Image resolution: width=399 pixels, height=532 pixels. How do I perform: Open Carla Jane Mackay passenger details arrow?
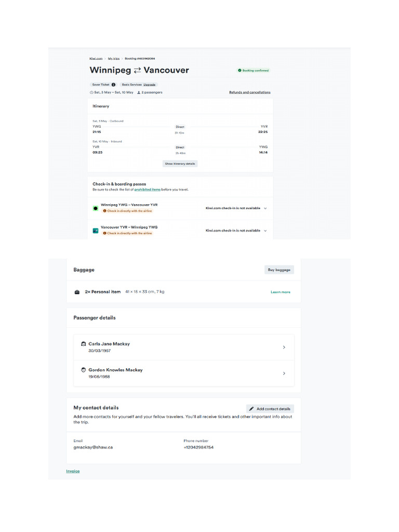[284, 347]
